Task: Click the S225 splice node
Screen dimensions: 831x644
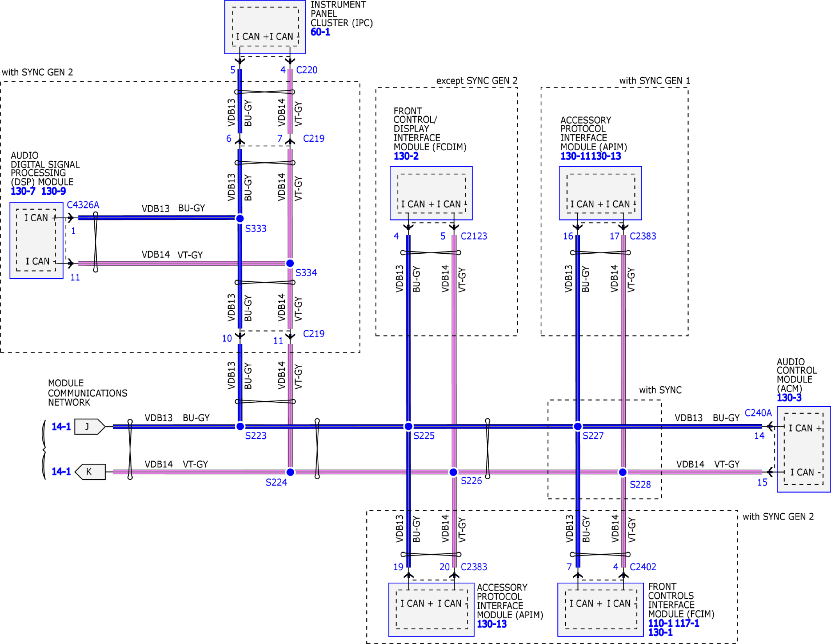Action: (408, 426)
